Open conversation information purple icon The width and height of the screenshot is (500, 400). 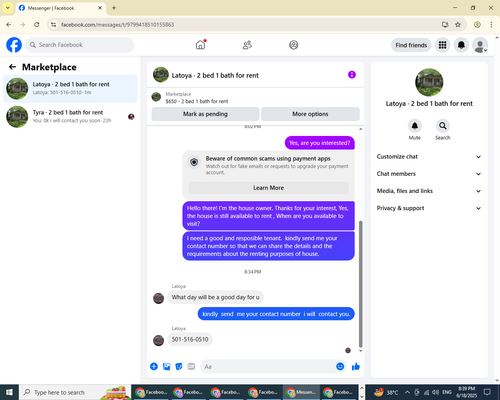352,75
